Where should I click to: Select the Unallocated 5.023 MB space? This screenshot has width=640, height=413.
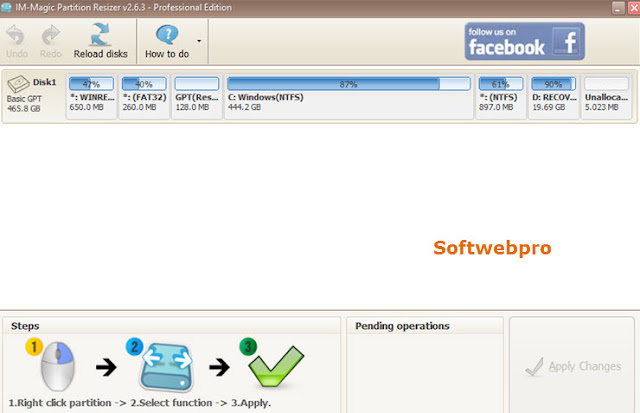pos(607,97)
